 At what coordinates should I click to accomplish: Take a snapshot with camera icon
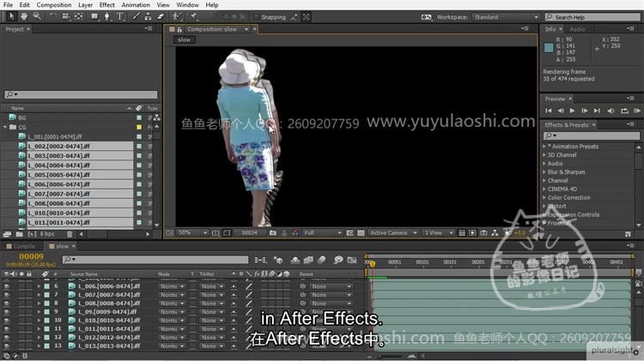click(273, 233)
